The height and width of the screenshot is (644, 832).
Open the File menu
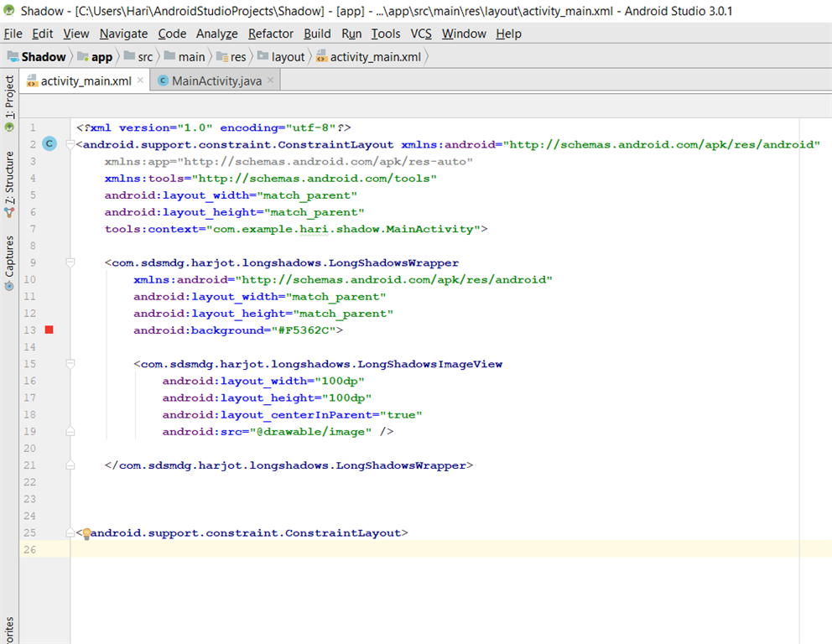pos(13,34)
